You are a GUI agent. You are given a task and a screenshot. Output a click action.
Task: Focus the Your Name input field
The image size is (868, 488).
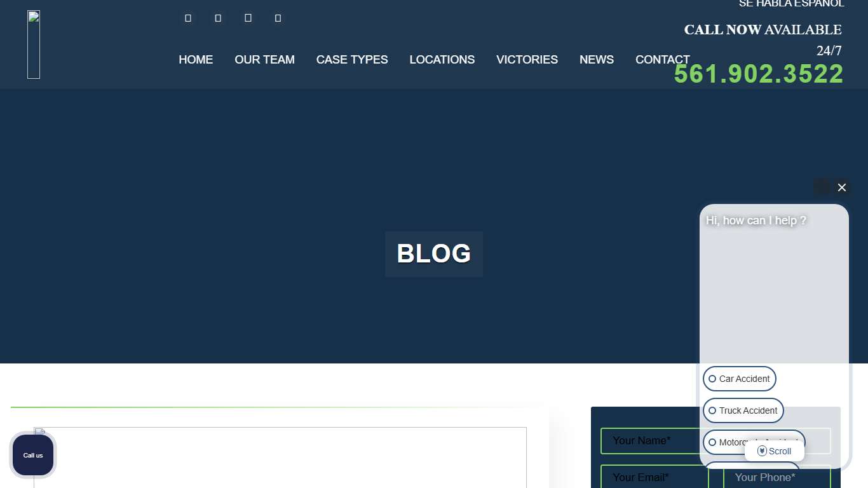[x=648, y=441]
